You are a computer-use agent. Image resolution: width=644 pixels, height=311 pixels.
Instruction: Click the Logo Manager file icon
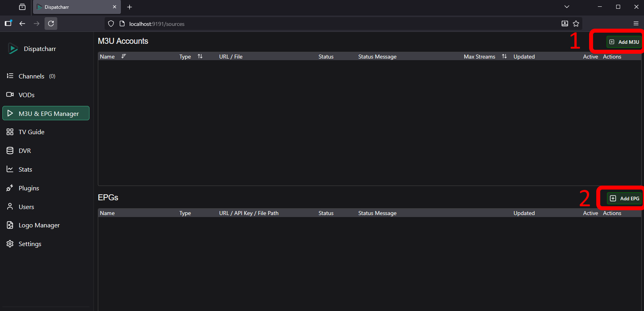[x=10, y=225]
